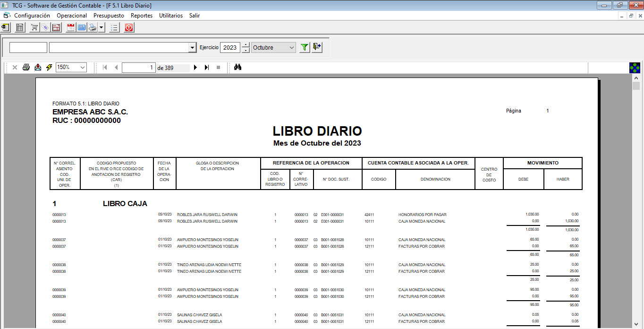644x329 pixels.
Task: Increase Ejercicio year with up arrow
Action: pos(246,45)
